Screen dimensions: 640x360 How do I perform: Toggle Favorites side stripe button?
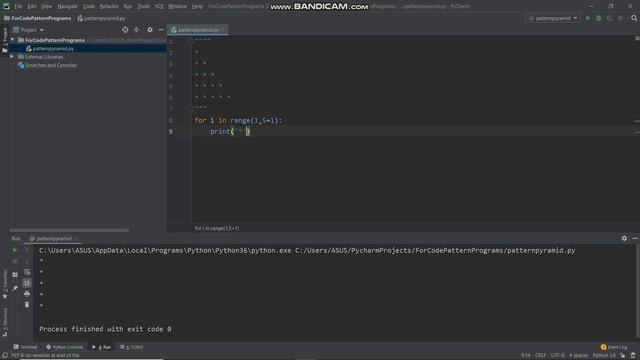5,284
